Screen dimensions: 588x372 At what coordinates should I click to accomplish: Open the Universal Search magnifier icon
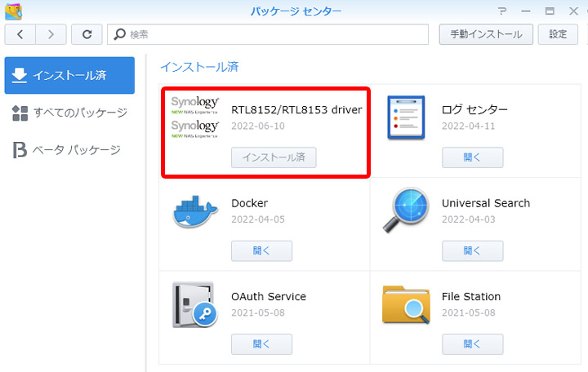tap(406, 210)
